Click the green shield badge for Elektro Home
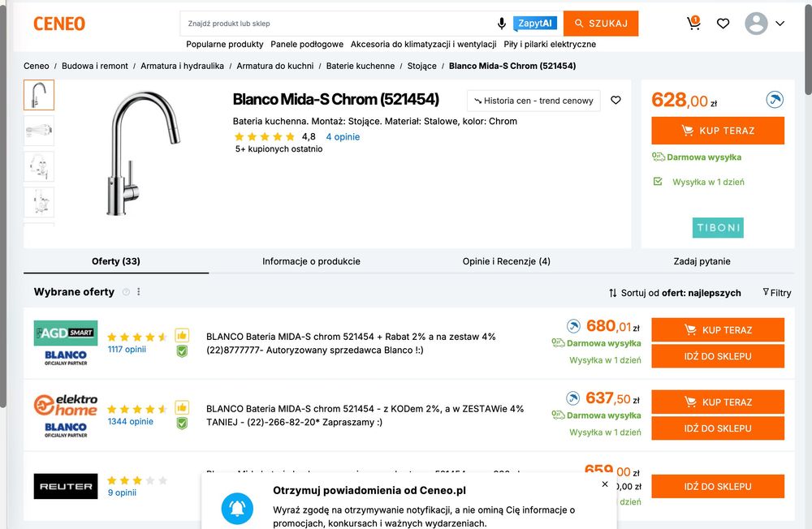812x529 pixels. [x=182, y=423]
